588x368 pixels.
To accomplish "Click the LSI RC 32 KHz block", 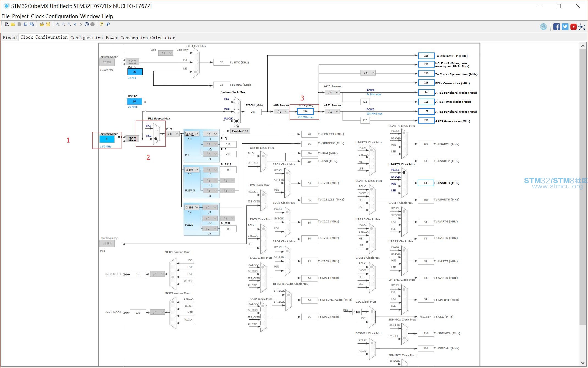I will [135, 72].
